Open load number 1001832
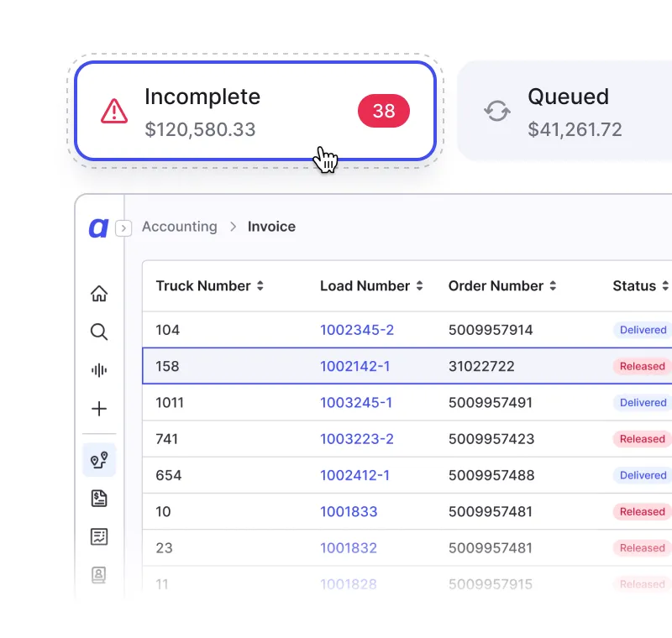The height and width of the screenshot is (638, 672). 349,548
